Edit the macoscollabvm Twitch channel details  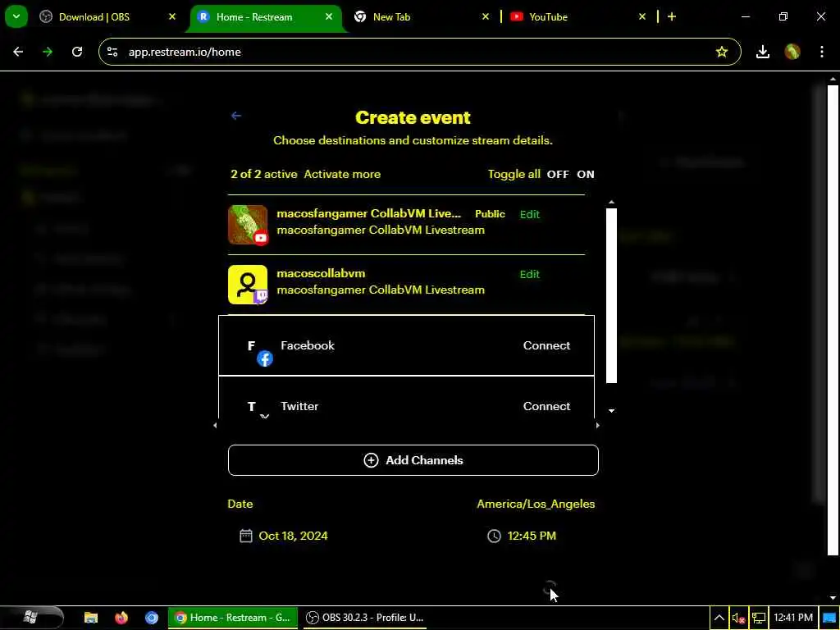coord(529,274)
